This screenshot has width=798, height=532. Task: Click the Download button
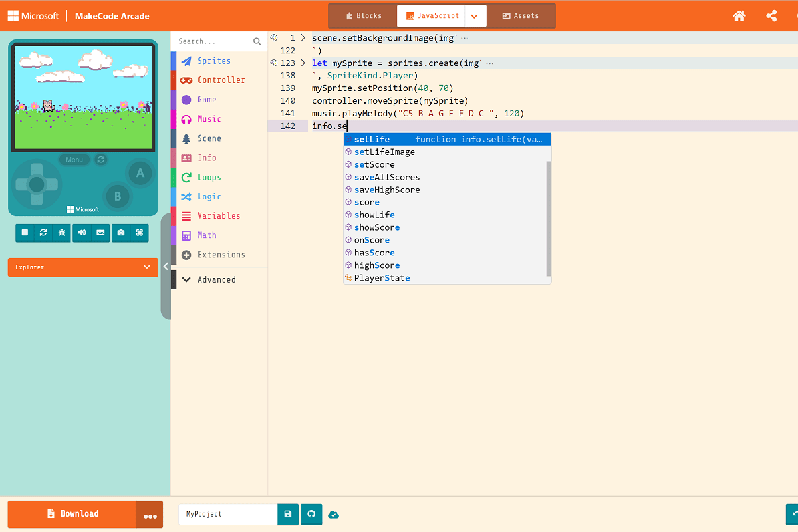(x=72, y=514)
